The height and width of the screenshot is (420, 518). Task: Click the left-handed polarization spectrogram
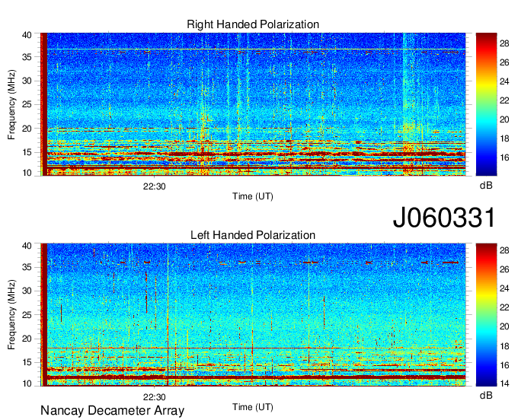253,315
